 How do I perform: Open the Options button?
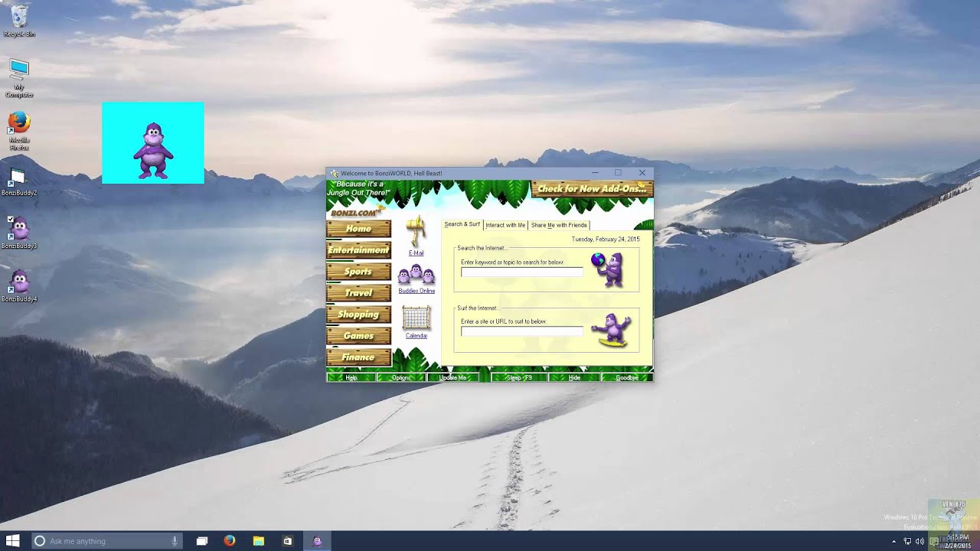coord(401,377)
